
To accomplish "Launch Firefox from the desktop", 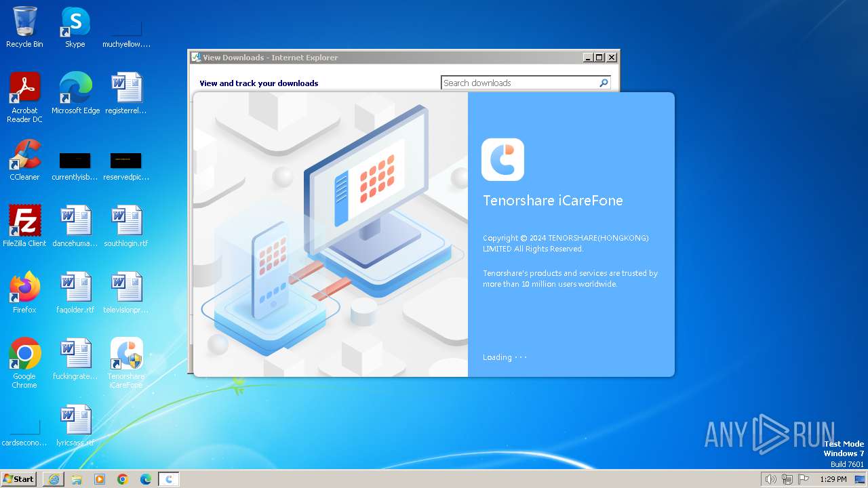I will (24, 293).
